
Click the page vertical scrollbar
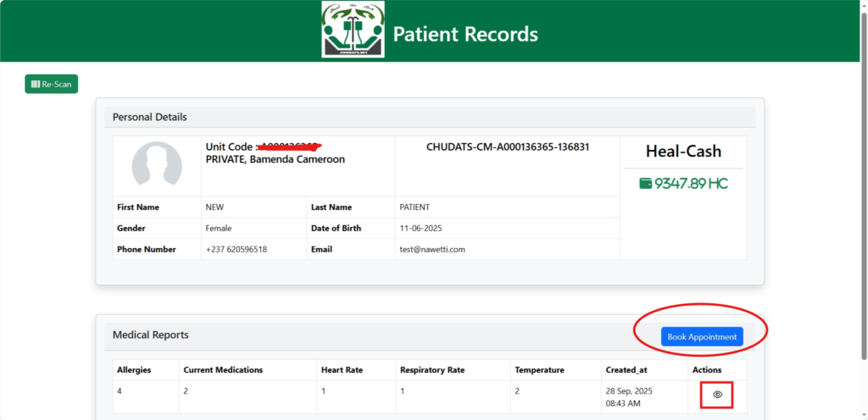click(864, 185)
